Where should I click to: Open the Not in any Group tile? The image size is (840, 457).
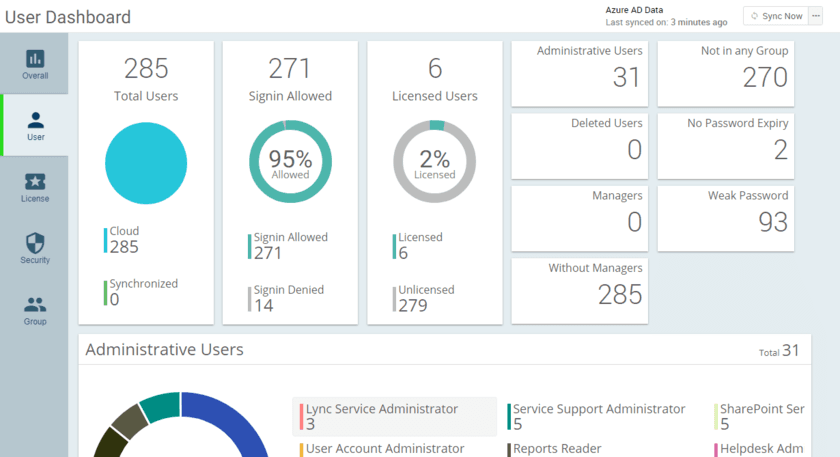point(725,73)
